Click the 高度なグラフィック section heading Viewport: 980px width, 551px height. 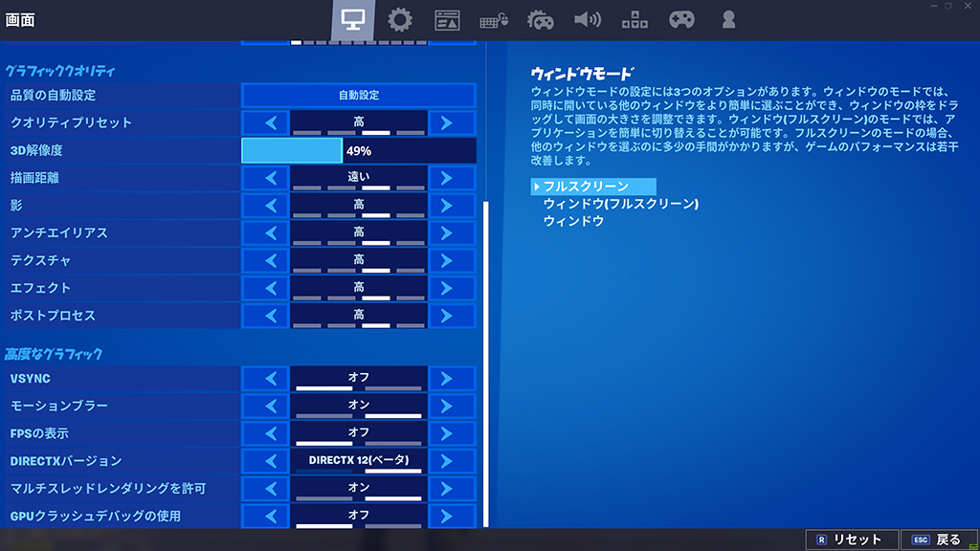tap(54, 354)
